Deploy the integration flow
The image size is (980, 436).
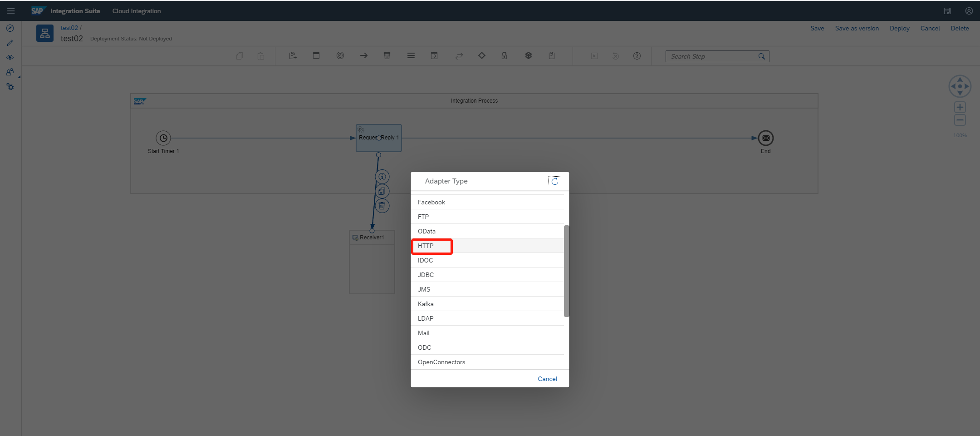tap(899, 28)
